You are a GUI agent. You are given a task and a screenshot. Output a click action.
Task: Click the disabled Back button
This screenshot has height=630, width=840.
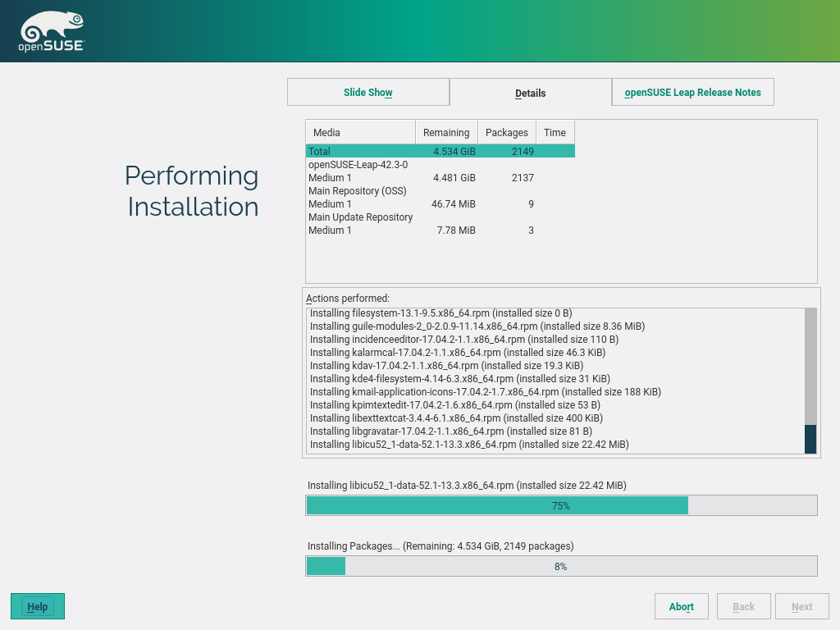coord(743,606)
